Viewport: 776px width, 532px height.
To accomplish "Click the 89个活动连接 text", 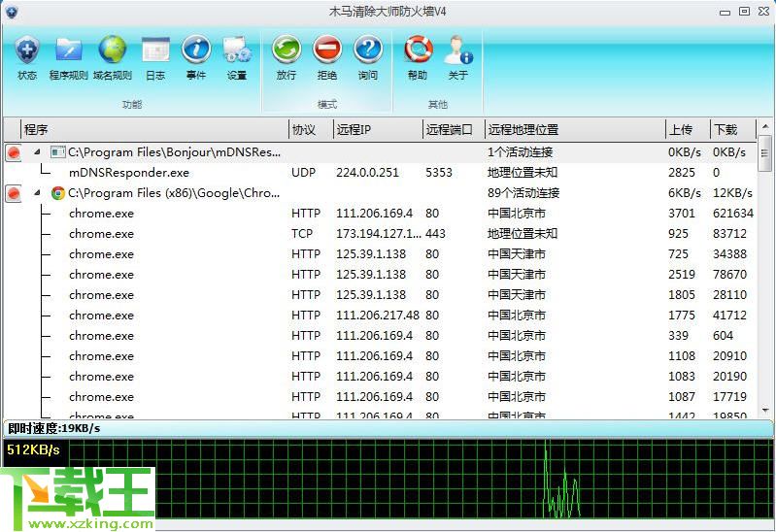I will pyautogui.click(x=523, y=193).
